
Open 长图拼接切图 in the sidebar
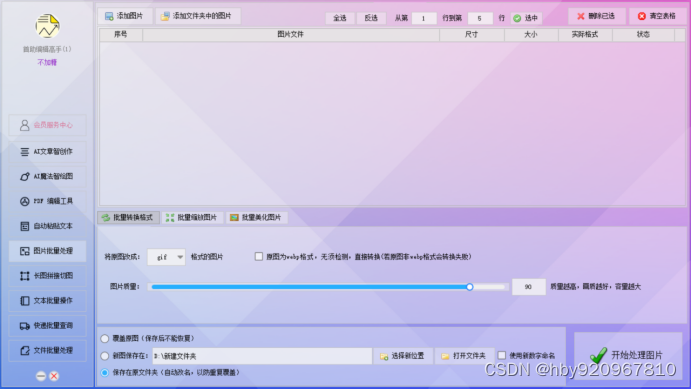[x=47, y=276]
